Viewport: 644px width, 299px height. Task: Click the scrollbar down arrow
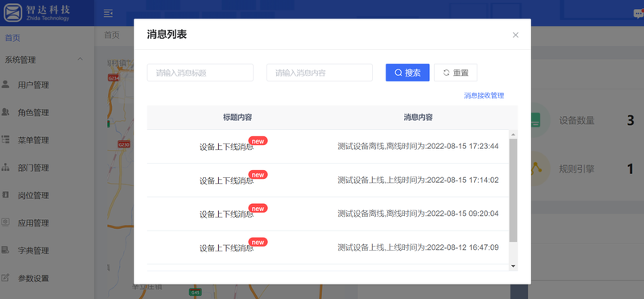coord(513,267)
